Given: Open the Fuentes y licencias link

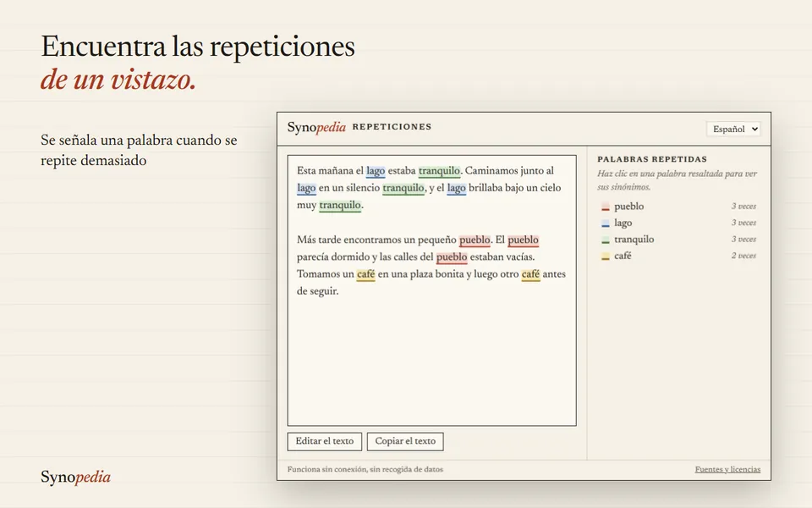Looking at the screenshot, I should tap(727, 469).
